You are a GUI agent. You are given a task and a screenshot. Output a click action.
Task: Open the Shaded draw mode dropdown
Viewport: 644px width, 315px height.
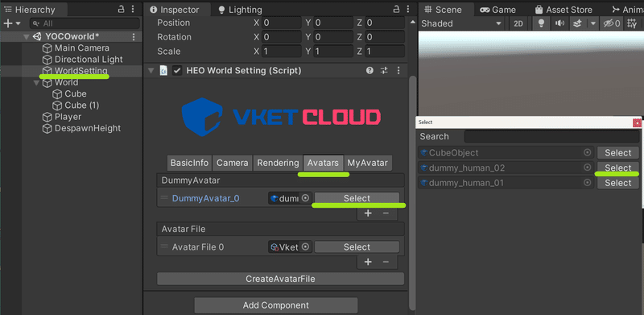pos(461,23)
